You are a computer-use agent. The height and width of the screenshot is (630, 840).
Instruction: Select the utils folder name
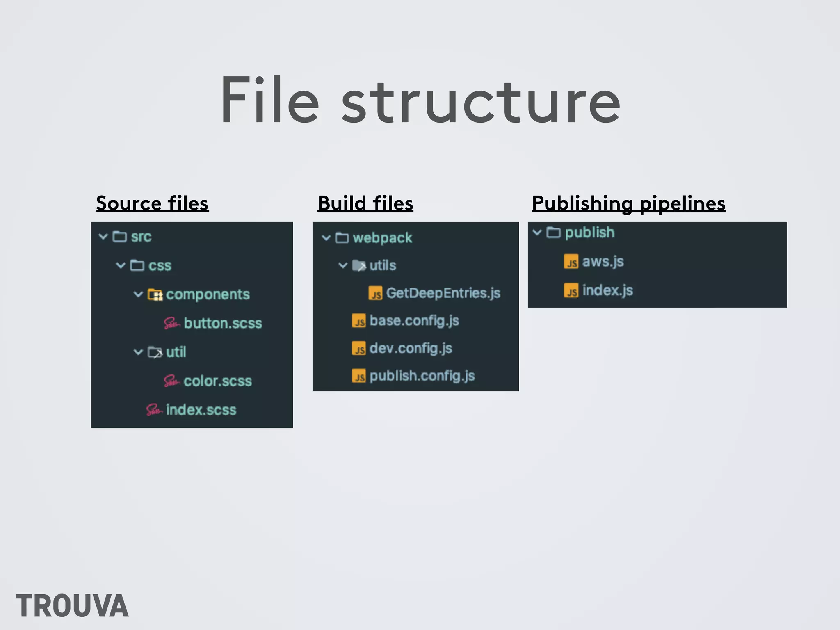pyautogui.click(x=383, y=265)
